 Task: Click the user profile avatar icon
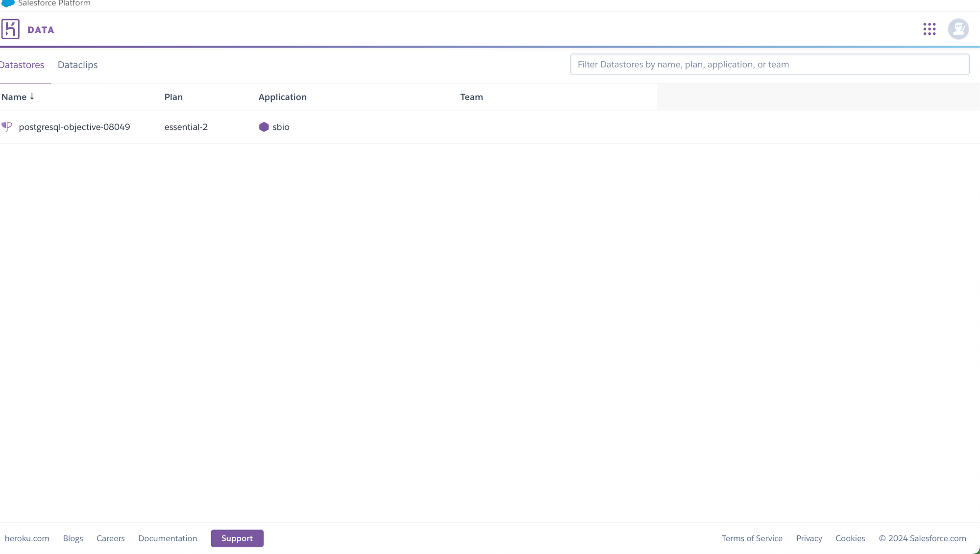[958, 29]
